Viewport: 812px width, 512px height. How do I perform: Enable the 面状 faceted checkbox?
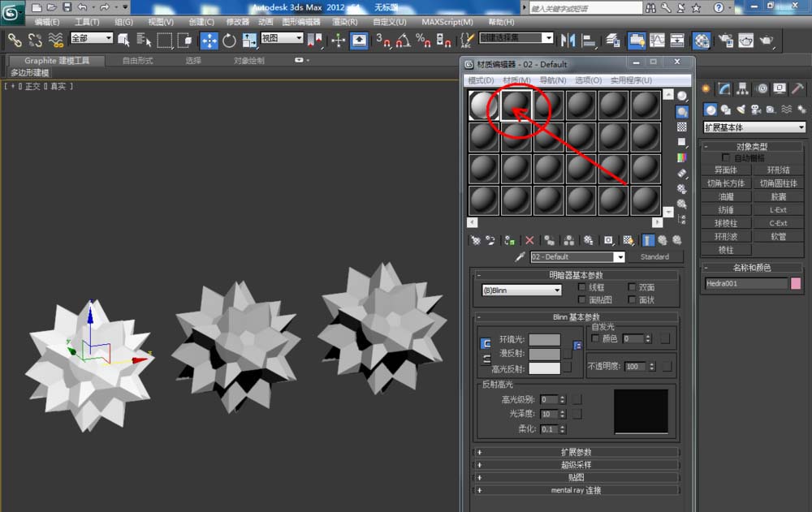click(x=631, y=299)
